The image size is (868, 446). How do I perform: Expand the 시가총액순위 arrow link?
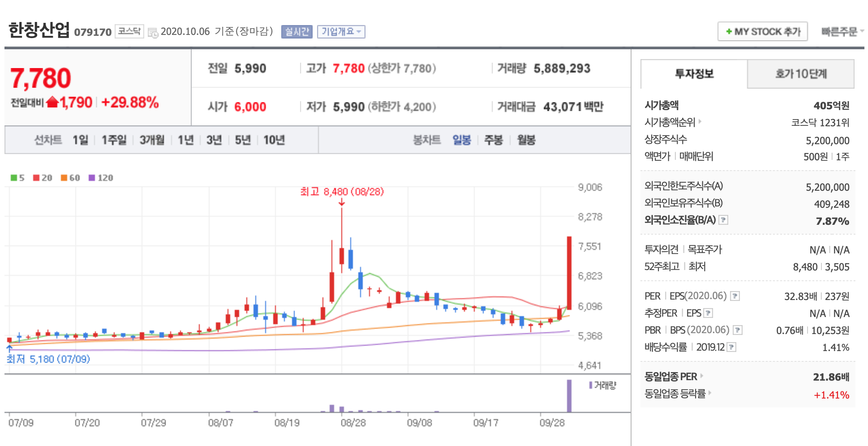click(x=700, y=121)
